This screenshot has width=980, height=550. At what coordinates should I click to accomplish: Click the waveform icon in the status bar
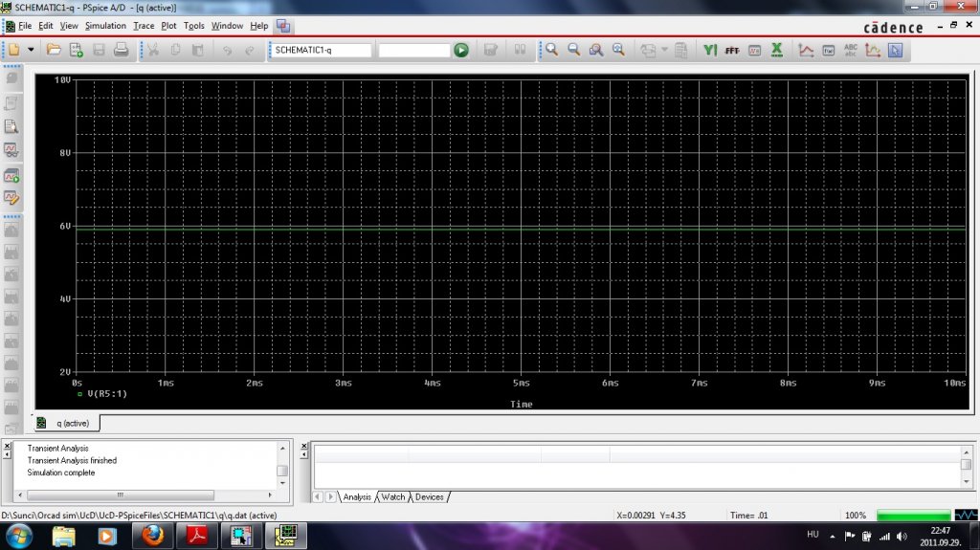coord(967,515)
